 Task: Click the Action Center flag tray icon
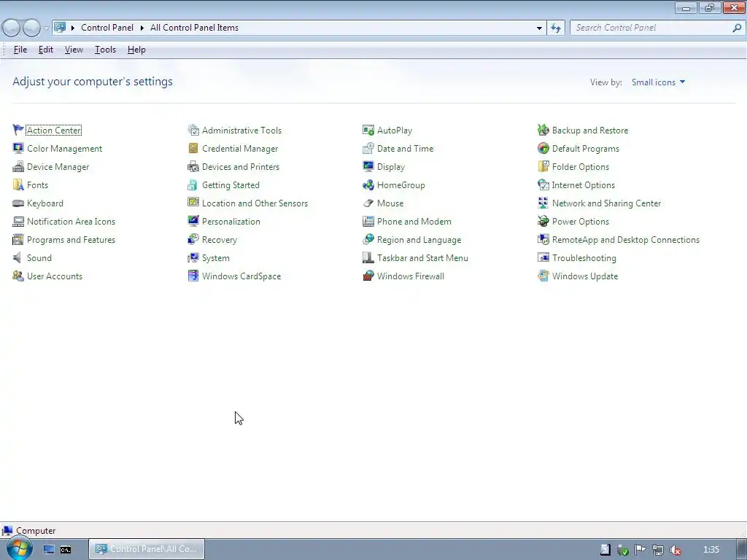point(640,550)
